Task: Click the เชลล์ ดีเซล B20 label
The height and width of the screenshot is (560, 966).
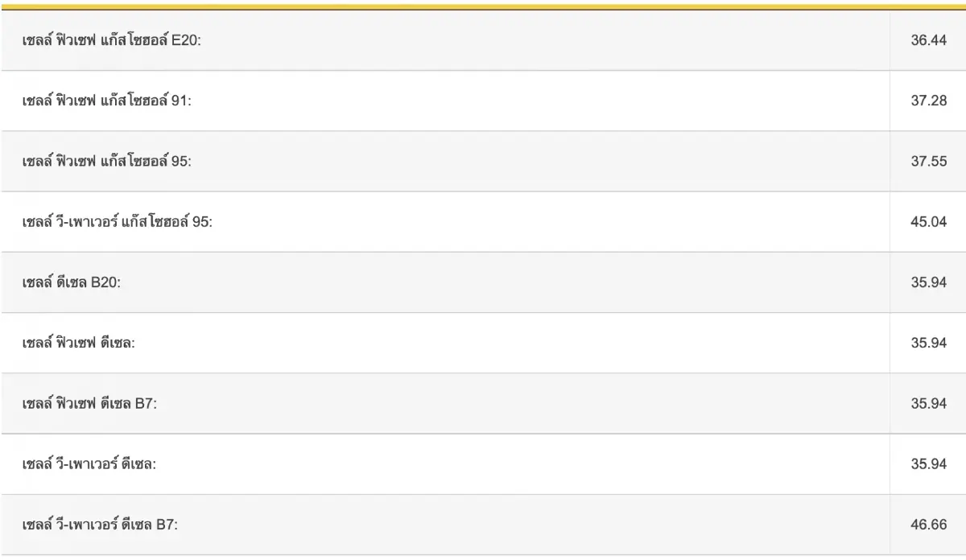Action: click(72, 282)
